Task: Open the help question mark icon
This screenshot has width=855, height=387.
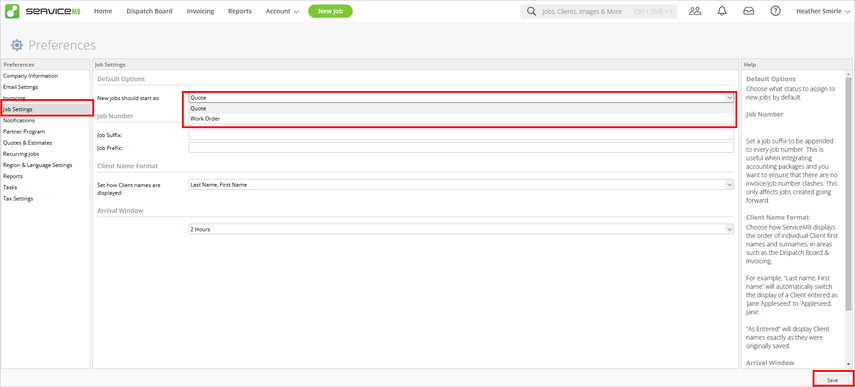Action: click(775, 11)
